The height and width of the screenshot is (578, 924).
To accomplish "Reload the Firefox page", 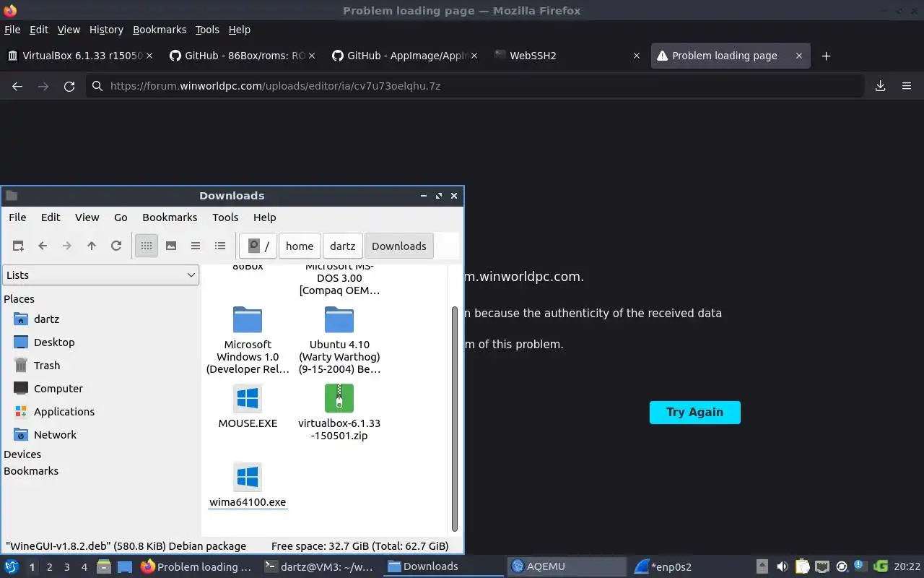I will pos(69,86).
